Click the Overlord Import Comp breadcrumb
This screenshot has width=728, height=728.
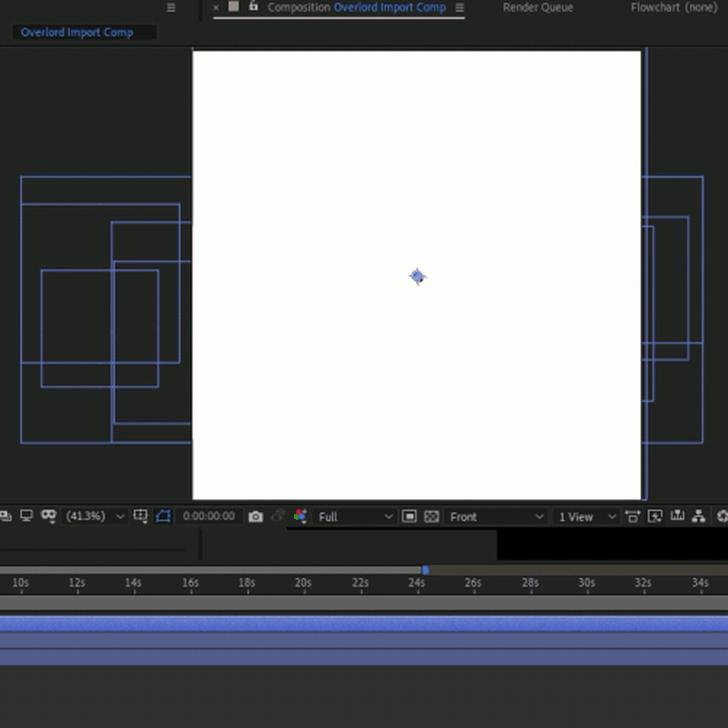point(77,32)
